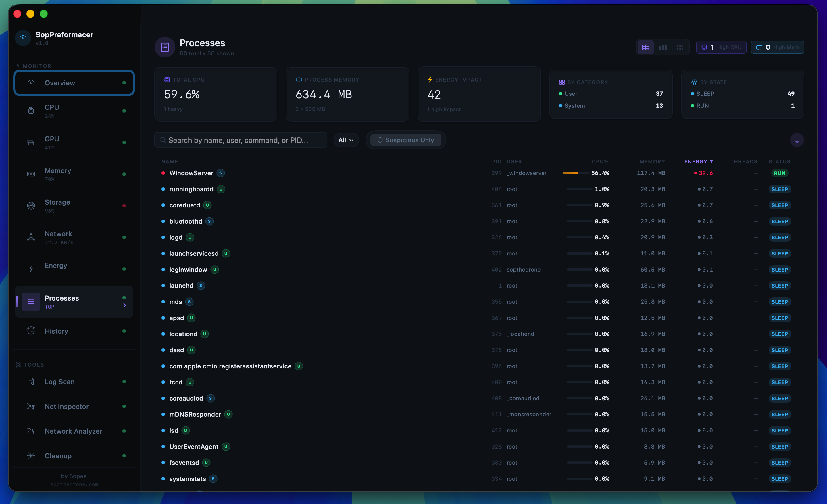Switch to grid view layout
827x504 pixels.
(680, 47)
